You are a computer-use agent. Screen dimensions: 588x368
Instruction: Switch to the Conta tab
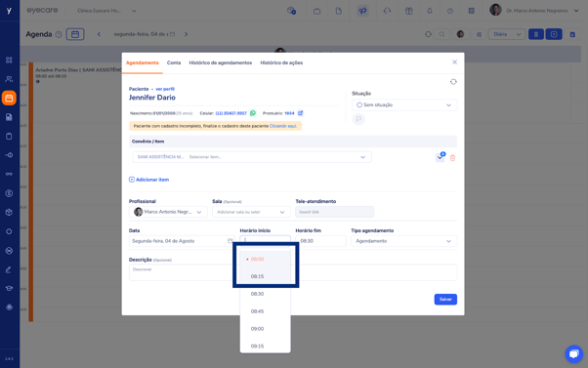pyautogui.click(x=174, y=62)
